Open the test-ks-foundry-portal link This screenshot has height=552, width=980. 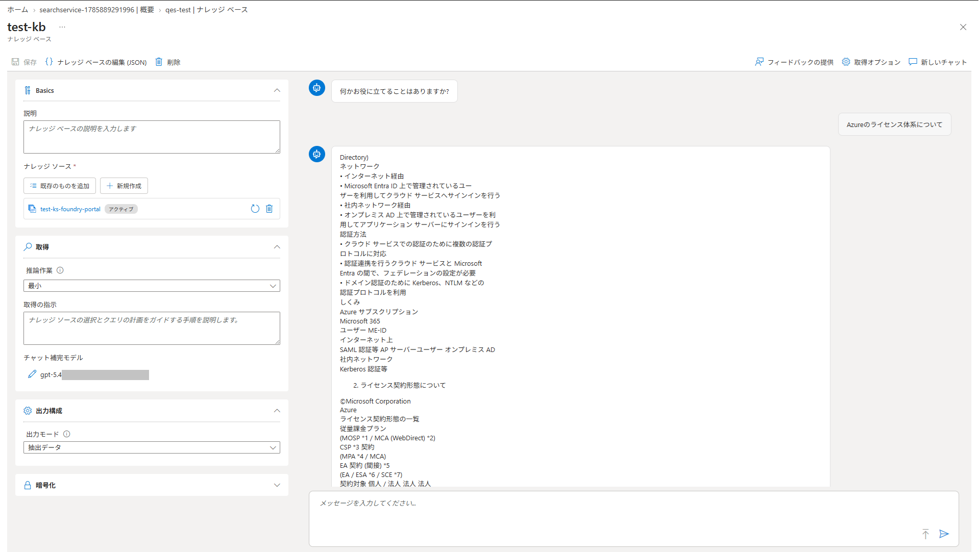[70, 209]
